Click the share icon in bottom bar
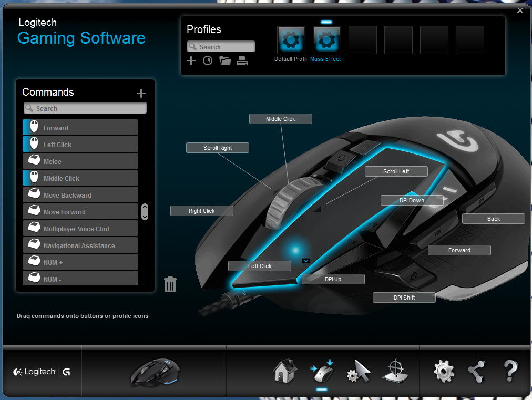 point(477,372)
